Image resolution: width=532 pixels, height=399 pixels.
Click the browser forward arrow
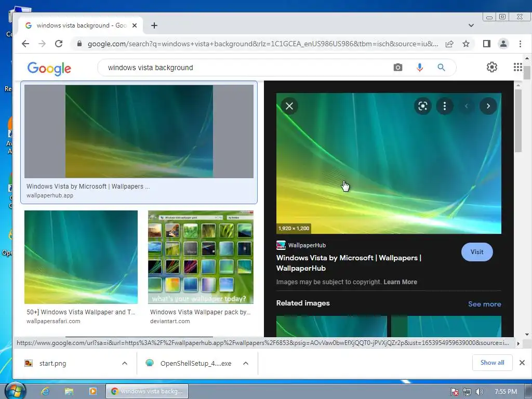tap(42, 44)
